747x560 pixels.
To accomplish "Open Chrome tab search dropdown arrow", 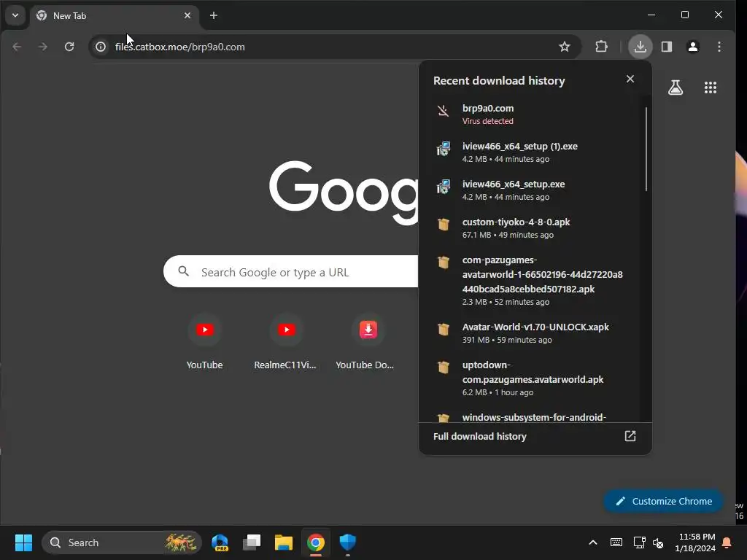I will [15, 15].
